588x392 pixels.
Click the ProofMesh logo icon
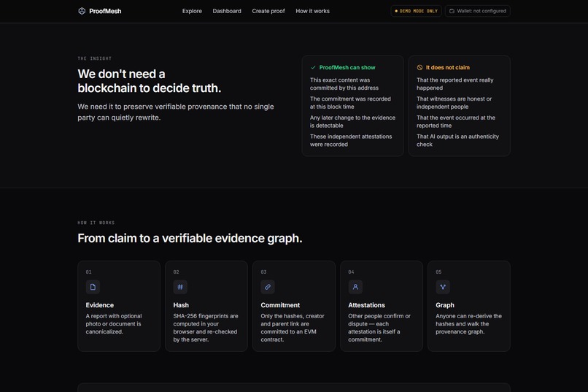[82, 11]
